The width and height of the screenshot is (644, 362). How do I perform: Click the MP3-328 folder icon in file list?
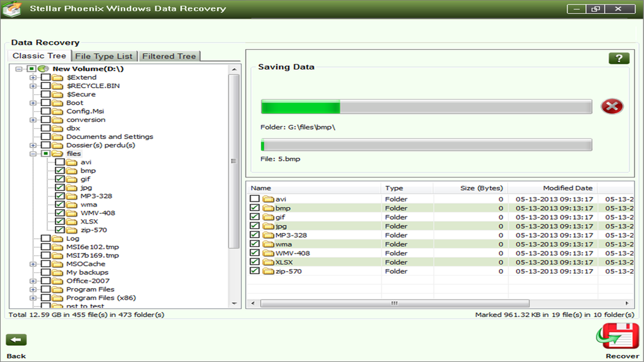click(268, 236)
